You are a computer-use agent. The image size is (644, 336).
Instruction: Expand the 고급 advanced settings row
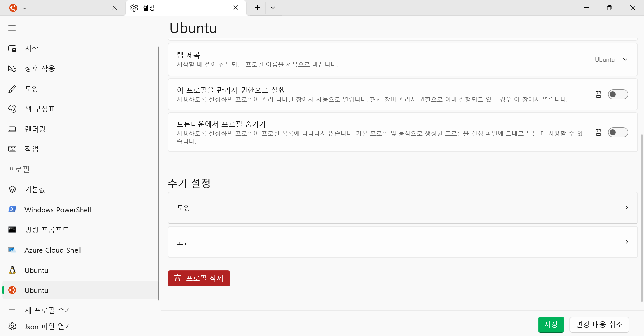pyautogui.click(x=403, y=242)
